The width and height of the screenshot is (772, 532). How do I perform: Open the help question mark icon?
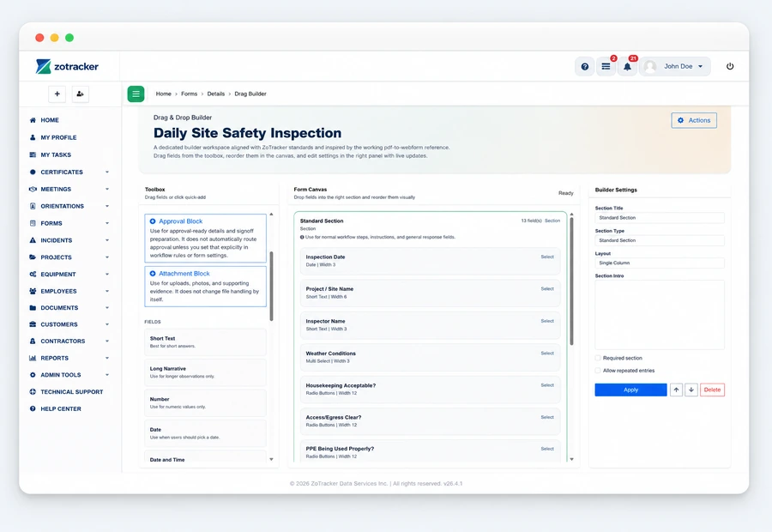[x=584, y=67]
